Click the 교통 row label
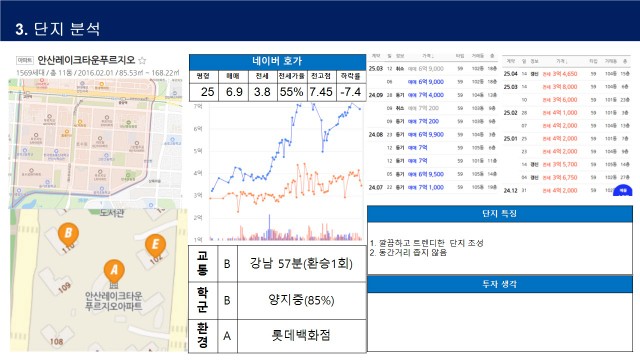Image resolution: width=640 pixels, height=360 pixels. coord(203,263)
